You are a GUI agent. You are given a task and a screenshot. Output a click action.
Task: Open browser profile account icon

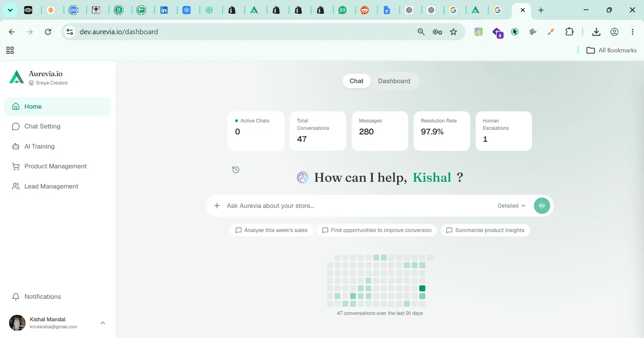(614, 32)
